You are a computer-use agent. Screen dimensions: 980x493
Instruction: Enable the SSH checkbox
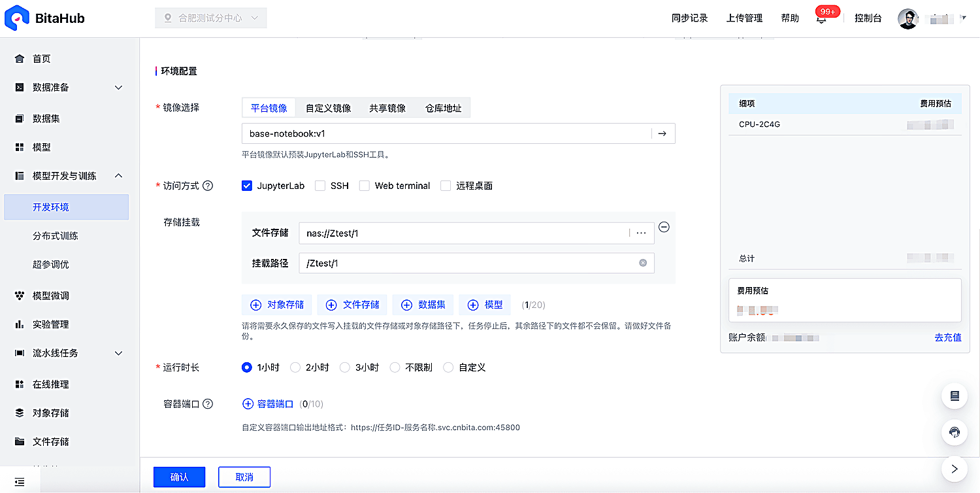coord(320,186)
